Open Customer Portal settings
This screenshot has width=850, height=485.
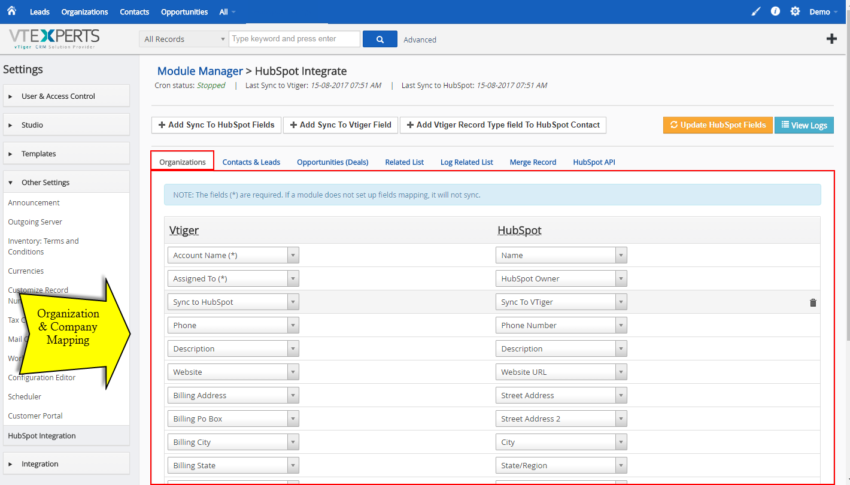(35, 416)
